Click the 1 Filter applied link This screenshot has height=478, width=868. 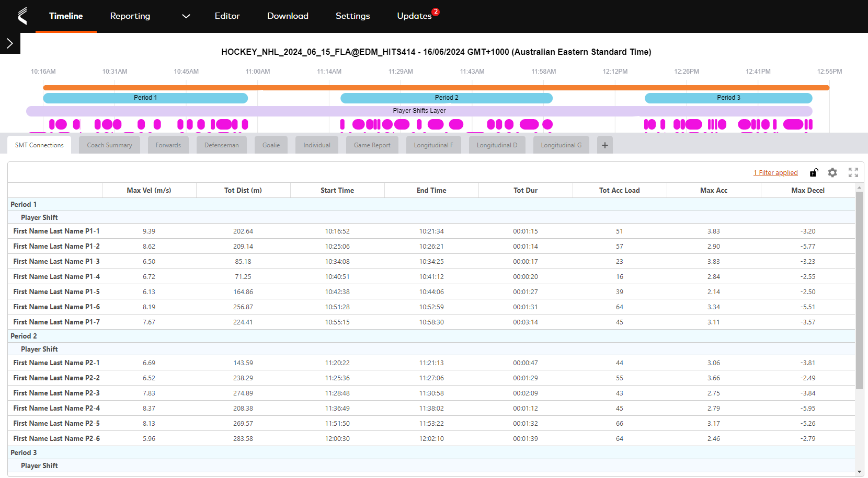pos(775,172)
